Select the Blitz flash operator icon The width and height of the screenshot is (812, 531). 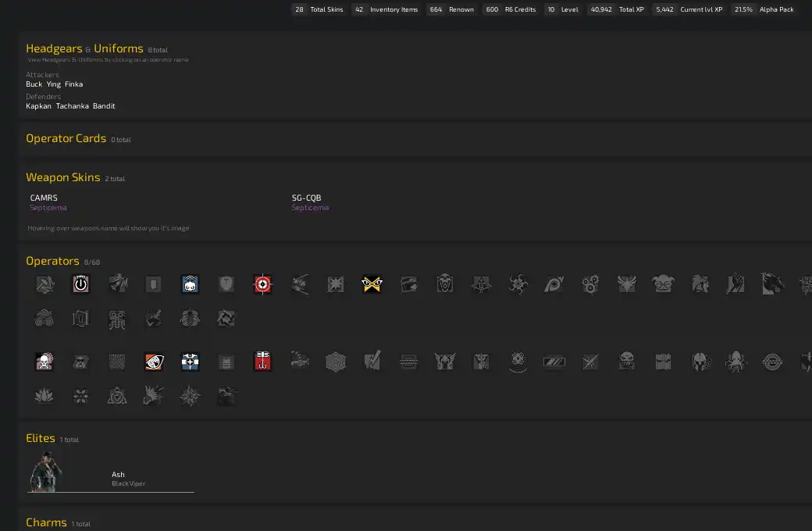coord(336,284)
